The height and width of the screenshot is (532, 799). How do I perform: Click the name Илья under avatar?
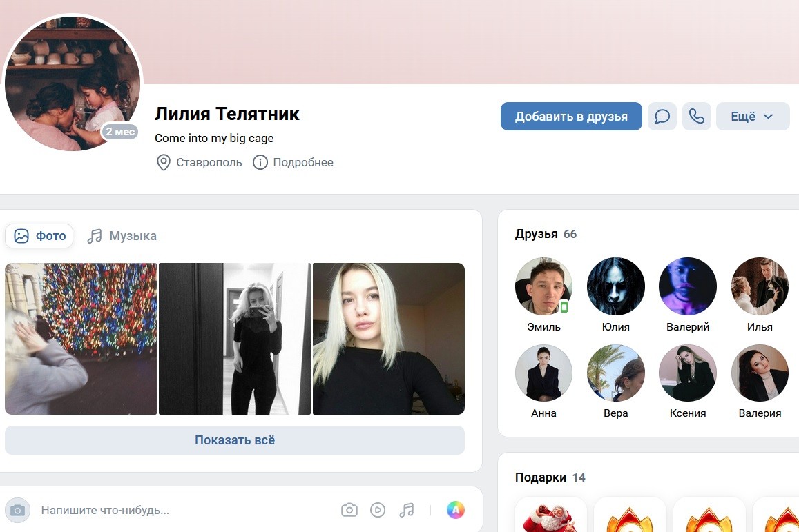[x=760, y=327]
